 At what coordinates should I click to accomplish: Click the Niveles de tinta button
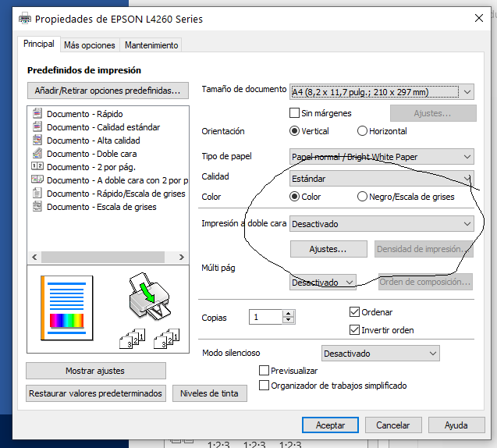[x=209, y=393]
